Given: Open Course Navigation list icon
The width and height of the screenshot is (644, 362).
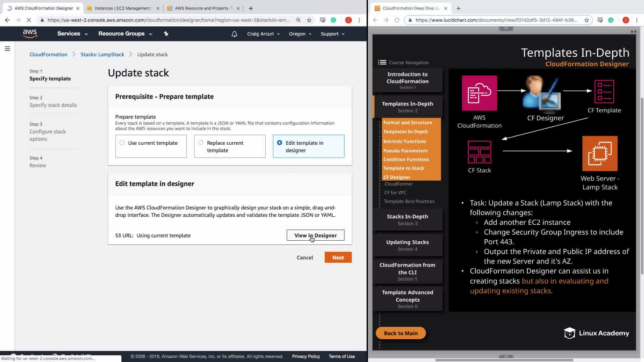Looking at the screenshot, I should [382, 62].
